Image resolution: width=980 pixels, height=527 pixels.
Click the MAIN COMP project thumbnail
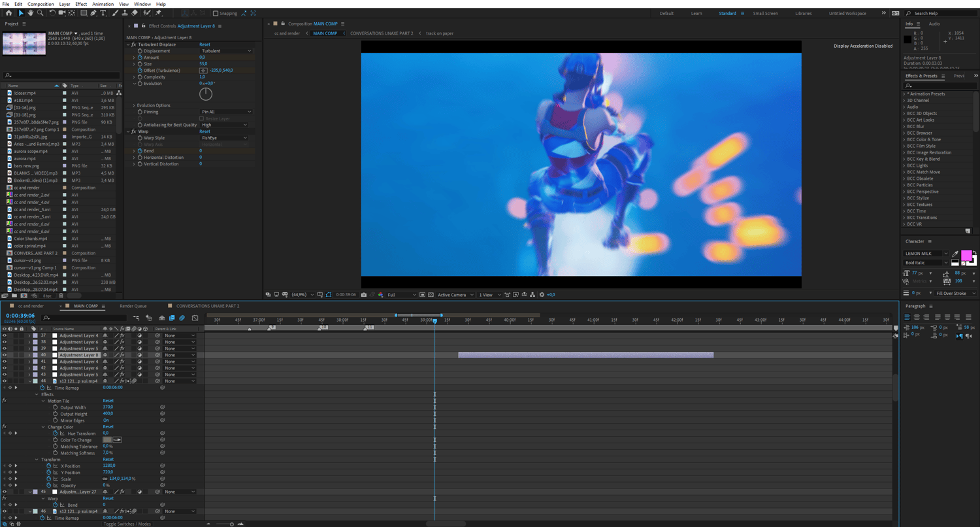pos(24,43)
